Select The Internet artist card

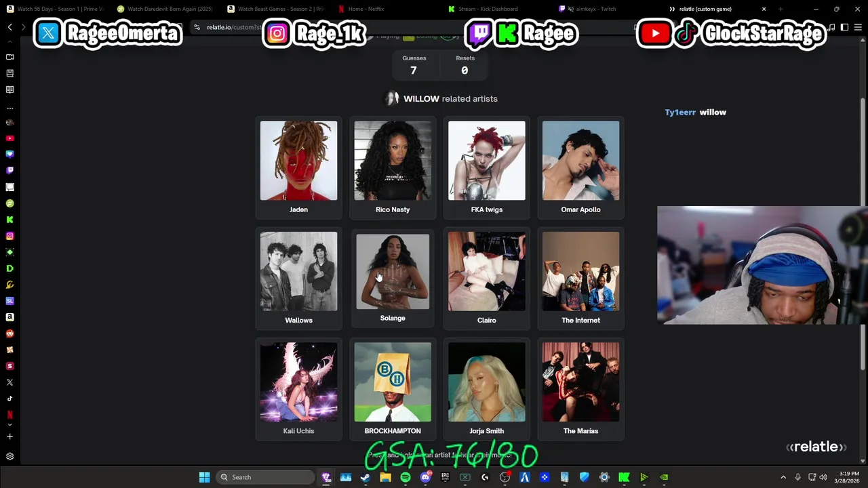(580, 278)
